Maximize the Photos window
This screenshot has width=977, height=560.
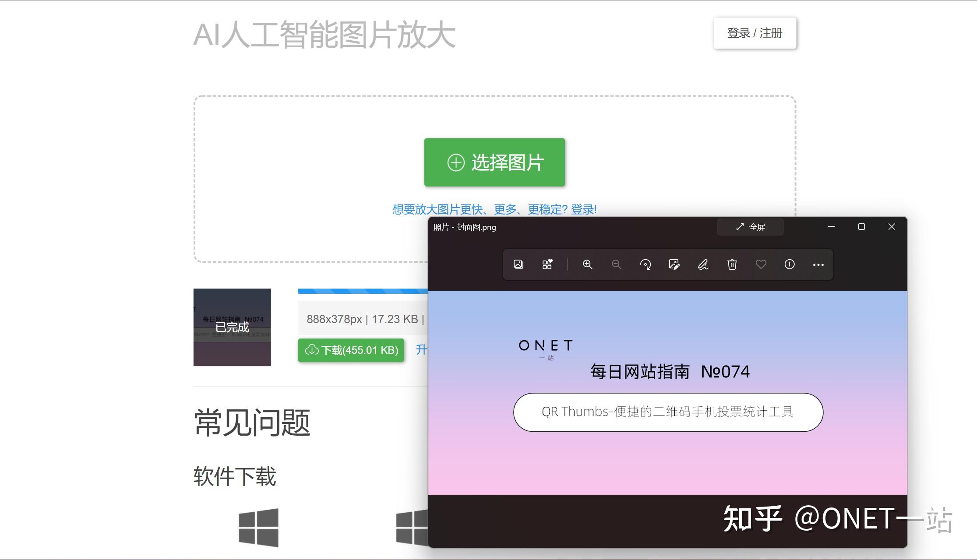861,227
